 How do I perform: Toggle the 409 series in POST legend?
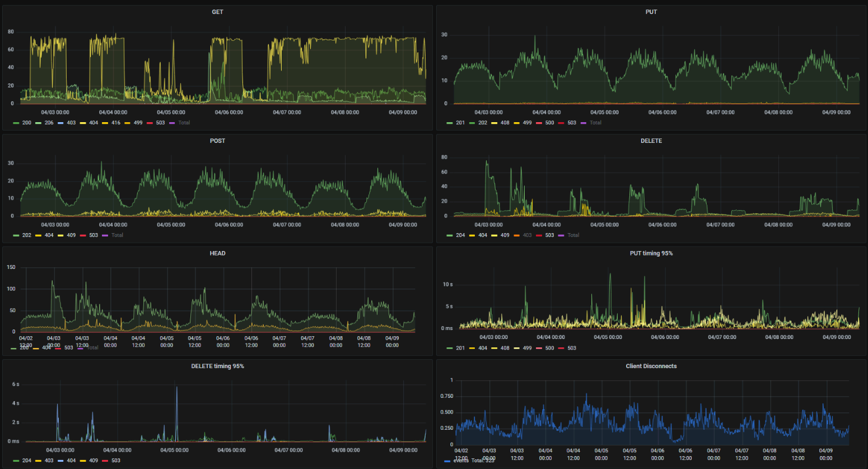(x=71, y=235)
